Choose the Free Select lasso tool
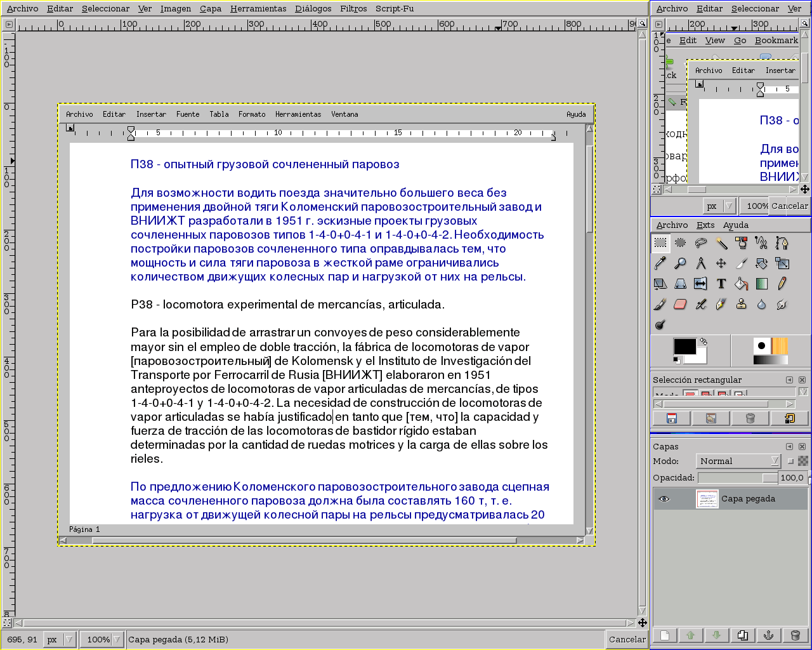The height and width of the screenshot is (650, 812). [x=701, y=243]
